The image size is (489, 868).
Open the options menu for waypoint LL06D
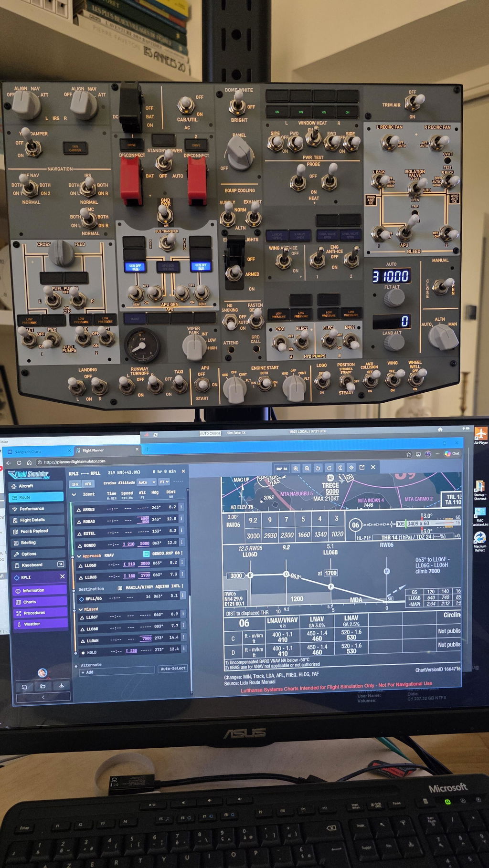[182, 563]
